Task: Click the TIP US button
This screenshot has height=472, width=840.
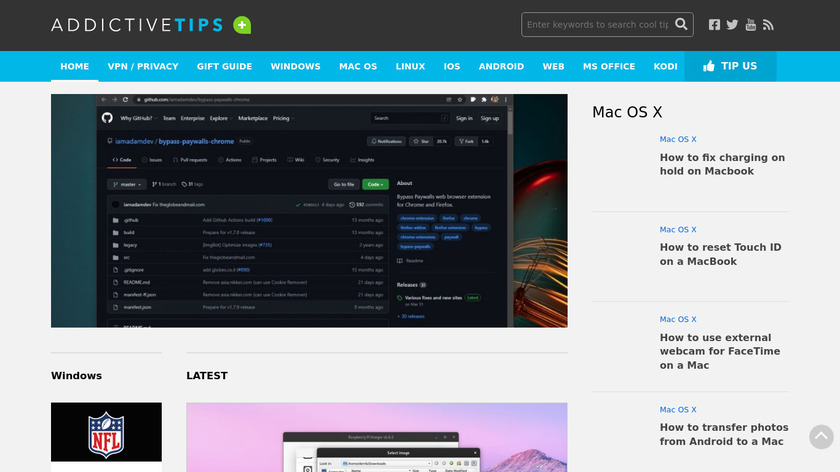Action: tap(730, 66)
